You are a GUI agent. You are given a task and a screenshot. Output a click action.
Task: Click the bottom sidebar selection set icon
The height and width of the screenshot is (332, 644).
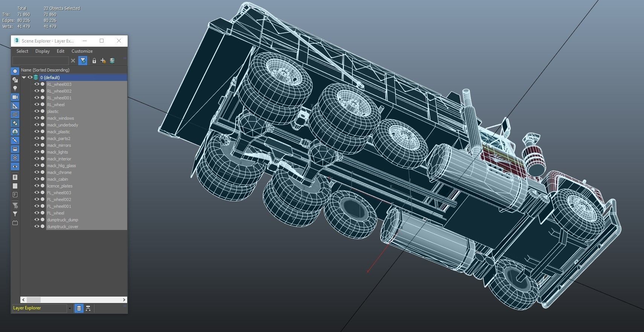tap(15, 223)
